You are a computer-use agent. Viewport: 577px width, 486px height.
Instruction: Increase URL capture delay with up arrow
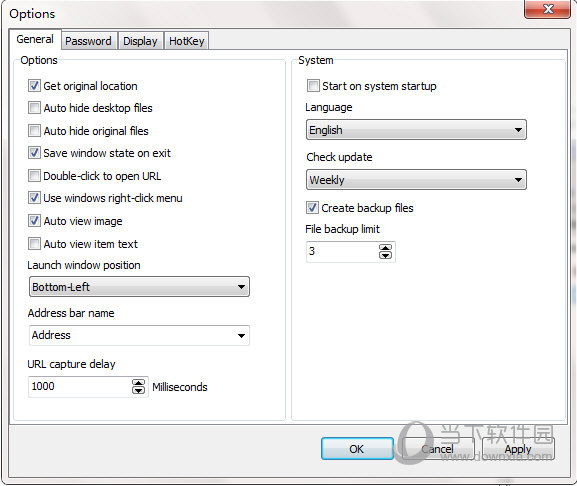coord(138,383)
